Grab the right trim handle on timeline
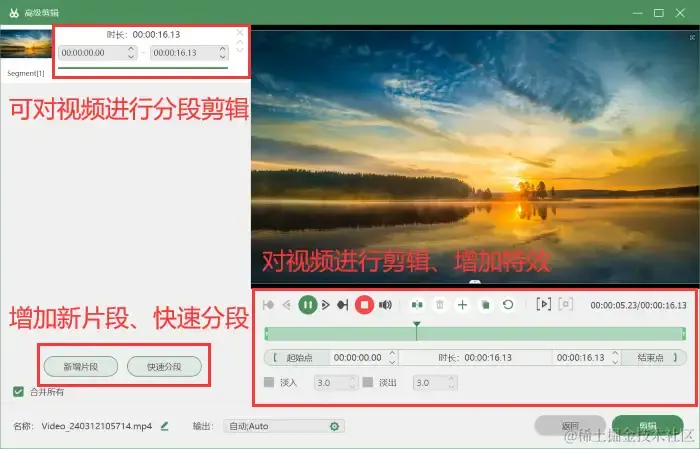Image resolution: width=700 pixels, height=449 pixels. click(x=683, y=333)
